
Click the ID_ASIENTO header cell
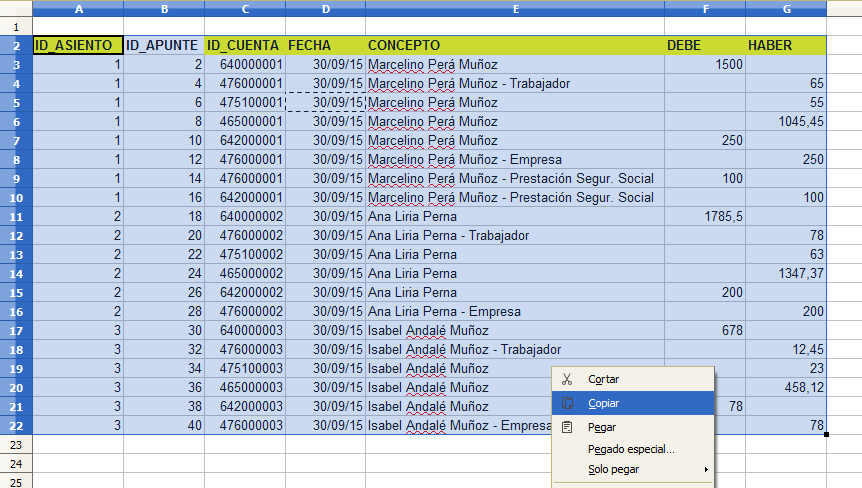[78, 45]
